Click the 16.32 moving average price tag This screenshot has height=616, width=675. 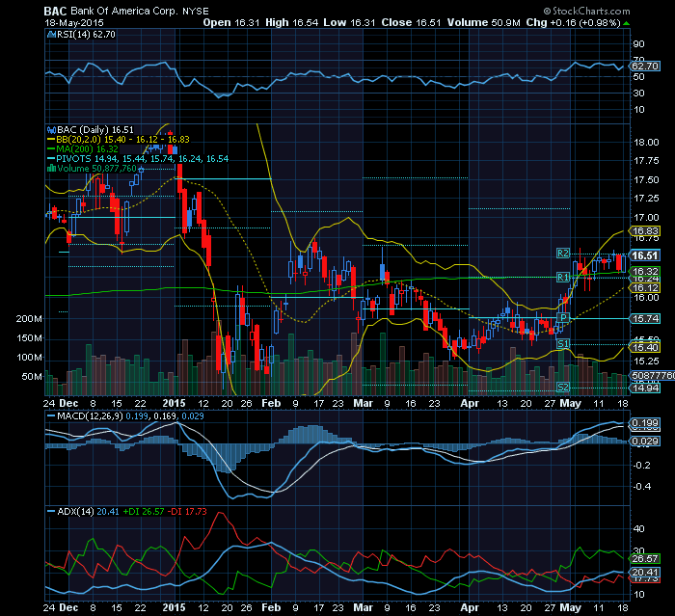[645, 271]
